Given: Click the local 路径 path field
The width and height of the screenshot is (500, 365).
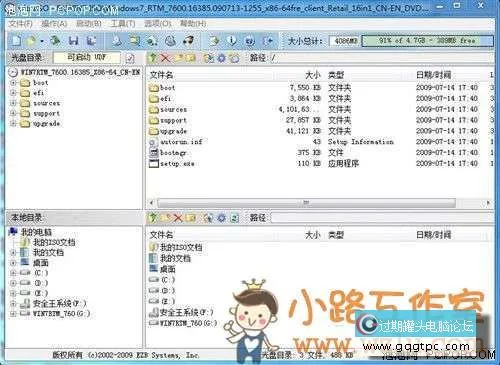Looking at the screenshot, I should (382, 218).
